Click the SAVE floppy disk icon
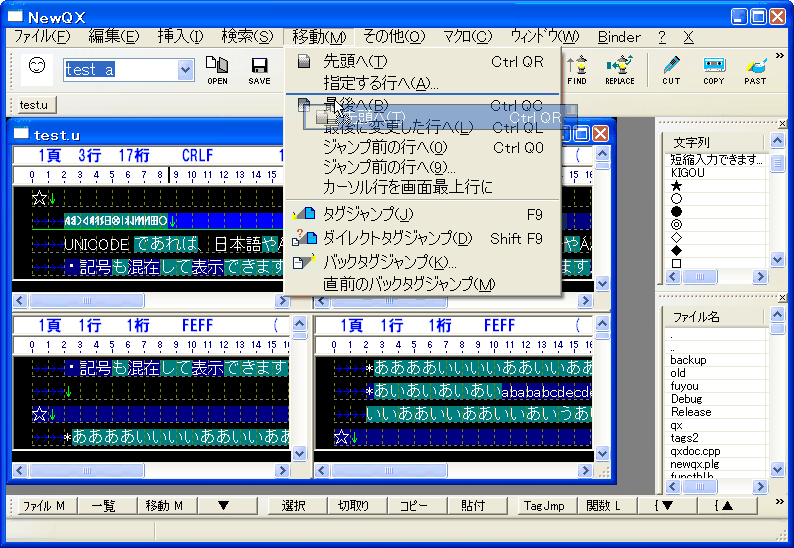 point(259,70)
